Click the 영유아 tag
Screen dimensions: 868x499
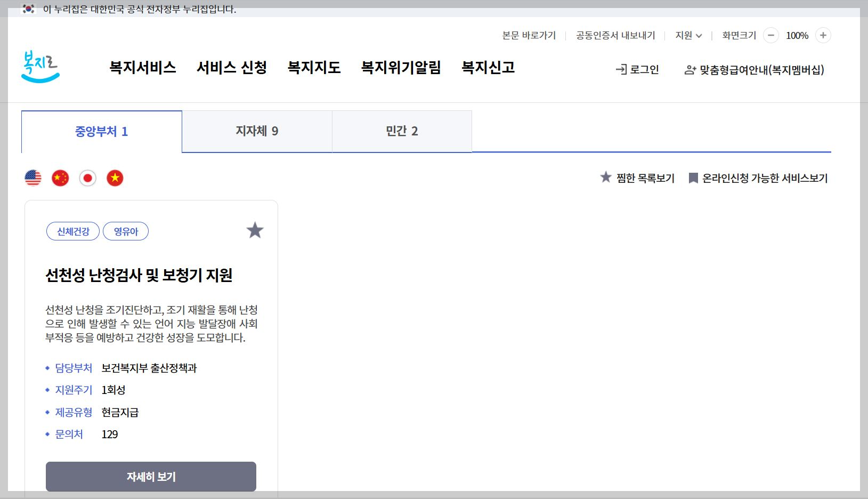[126, 231]
